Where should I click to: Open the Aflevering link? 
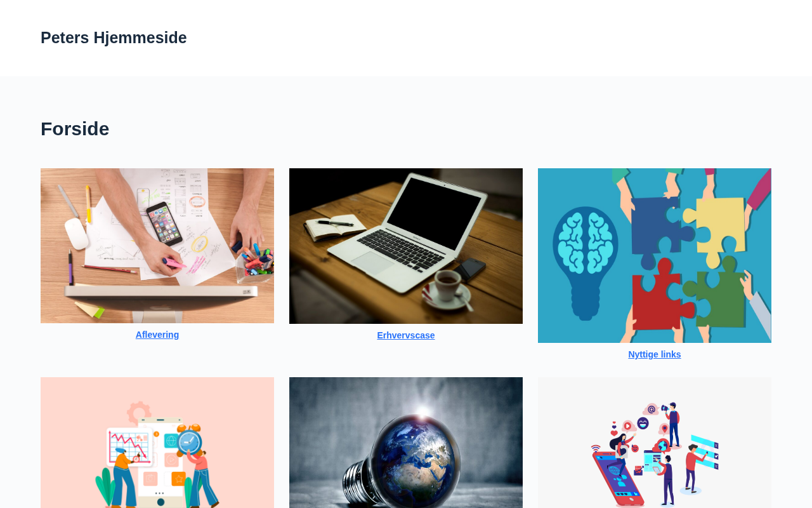point(157,335)
